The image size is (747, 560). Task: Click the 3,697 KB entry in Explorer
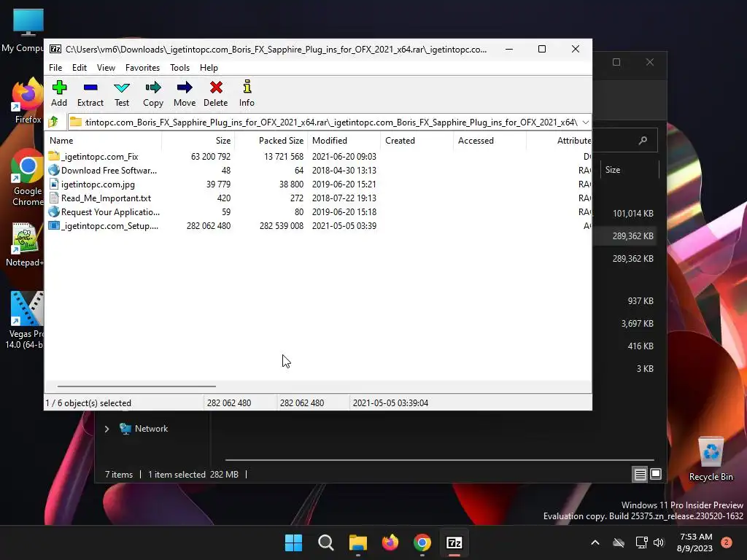(637, 323)
